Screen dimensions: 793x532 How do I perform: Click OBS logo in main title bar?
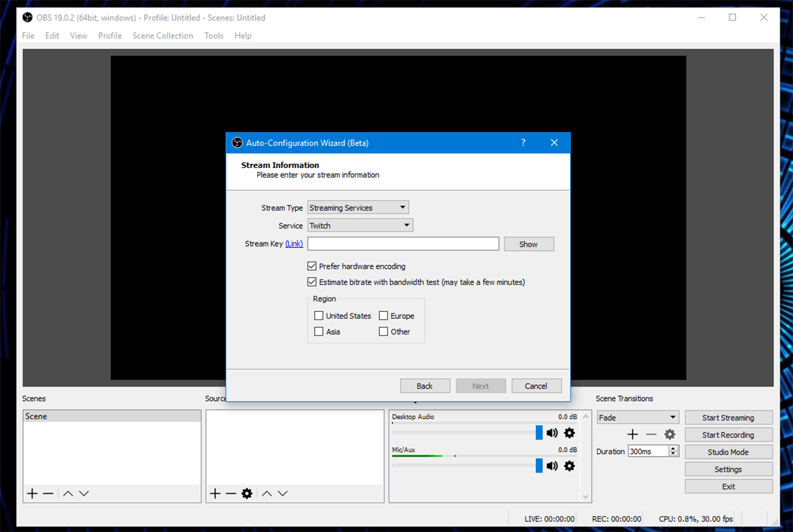(x=28, y=17)
